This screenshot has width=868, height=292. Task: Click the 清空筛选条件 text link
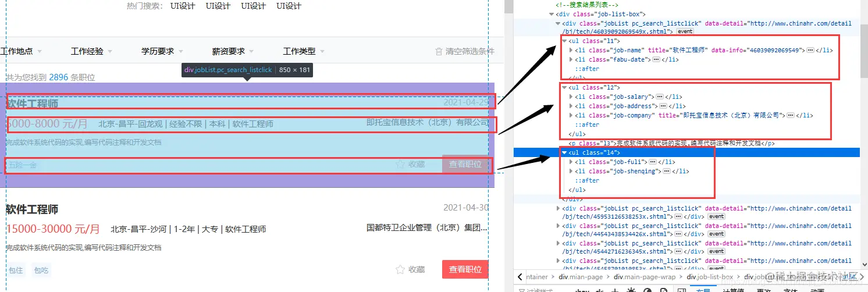pos(470,51)
